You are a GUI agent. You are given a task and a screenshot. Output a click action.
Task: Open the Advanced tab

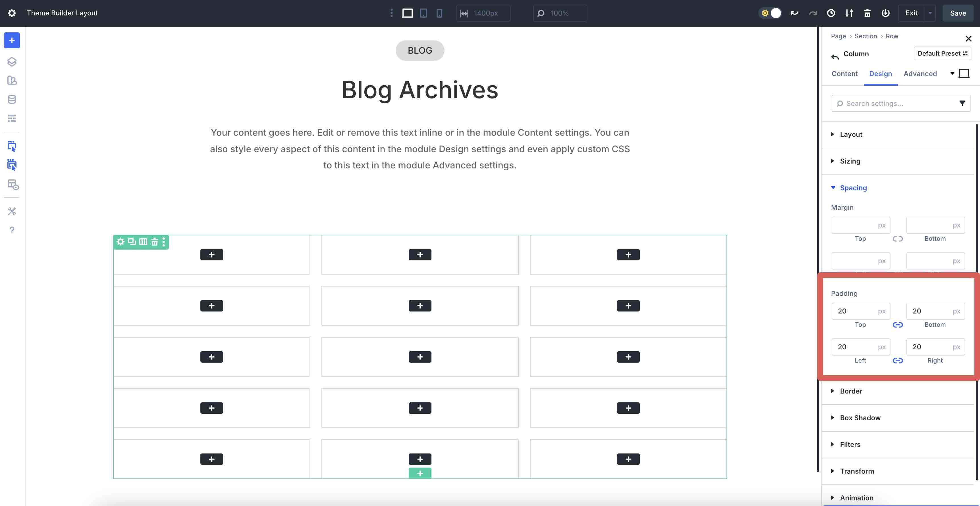pos(920,73)
